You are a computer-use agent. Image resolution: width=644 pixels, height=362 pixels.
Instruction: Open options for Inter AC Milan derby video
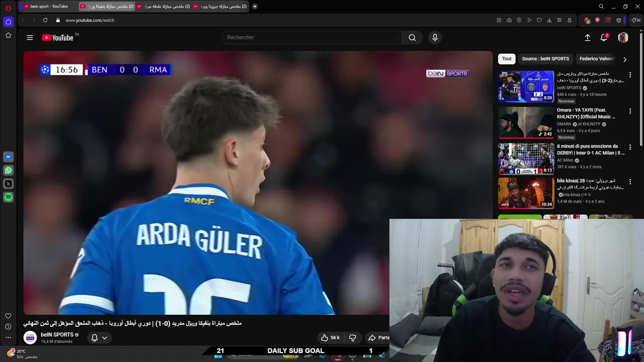[630, 147]
